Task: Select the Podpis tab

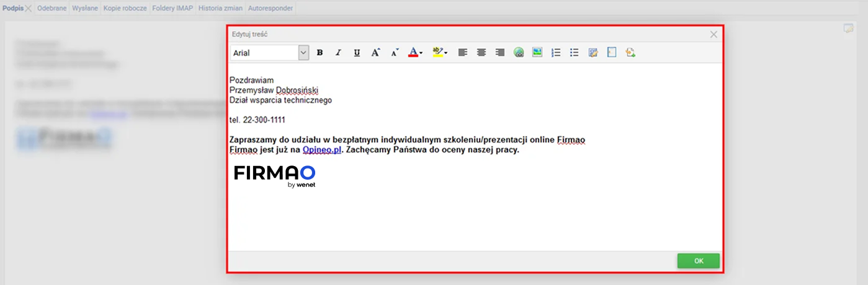Action: pos(12,8)
